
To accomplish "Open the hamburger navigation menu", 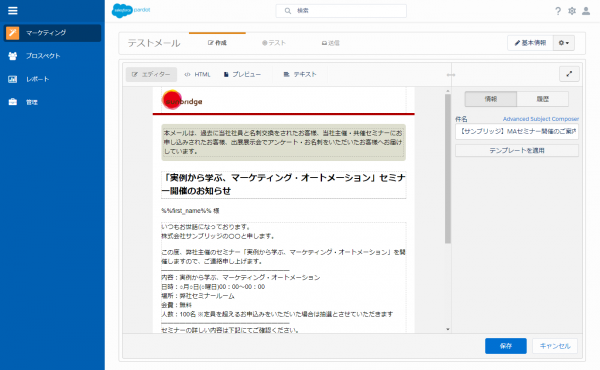I will (13, 11).
